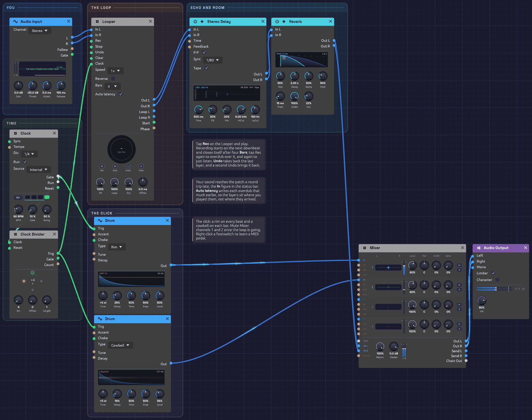The width and height of the screenshot is (532, 420).
Task: Click the Cowbell Drum module waveform icon
Action: pos(100,319)
